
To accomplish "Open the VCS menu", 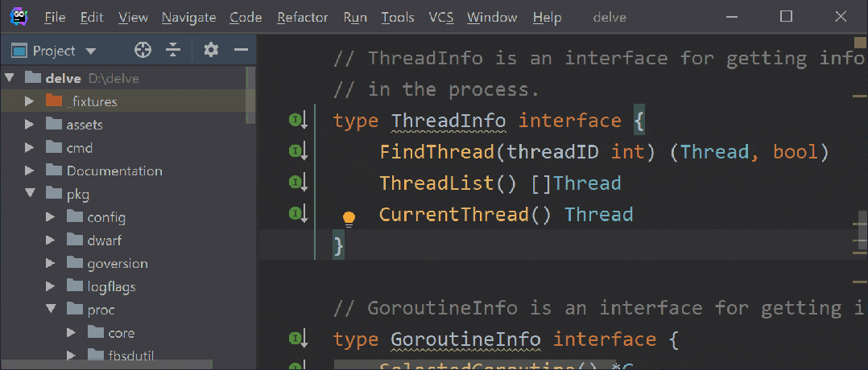I will 440,17.
